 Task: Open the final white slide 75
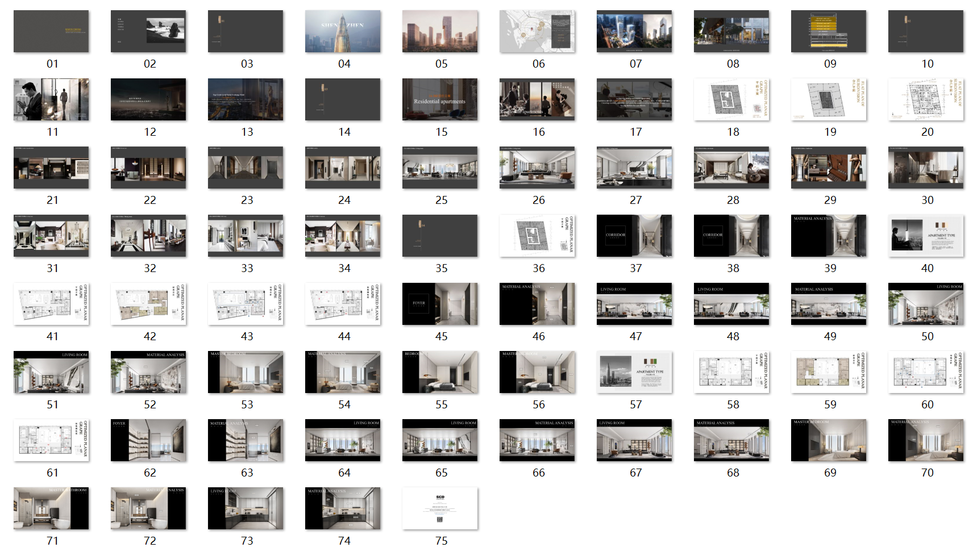440,508
